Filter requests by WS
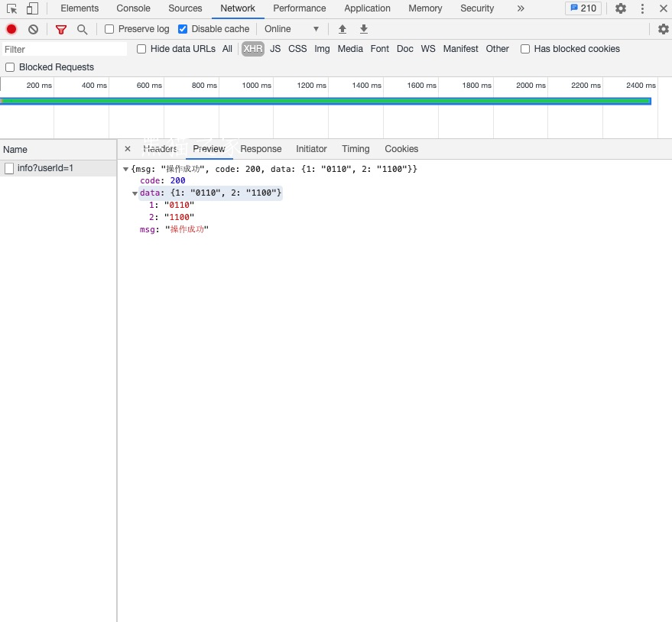This screenshot has width=672, height=622. click(428, 49)
